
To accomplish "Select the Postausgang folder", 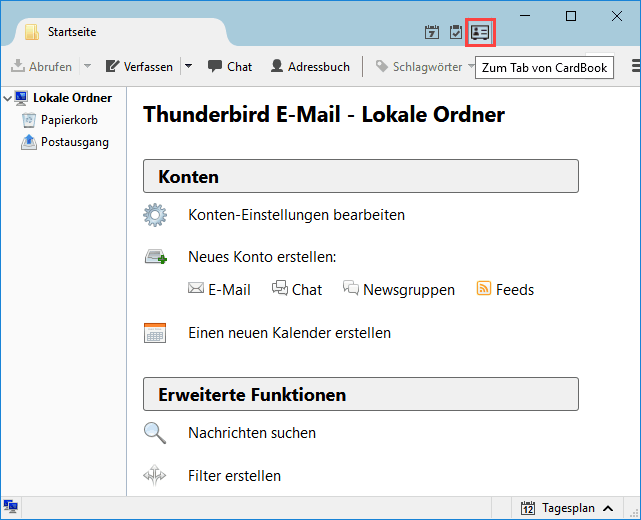I will pyautogui.click(x=75, y=142).
